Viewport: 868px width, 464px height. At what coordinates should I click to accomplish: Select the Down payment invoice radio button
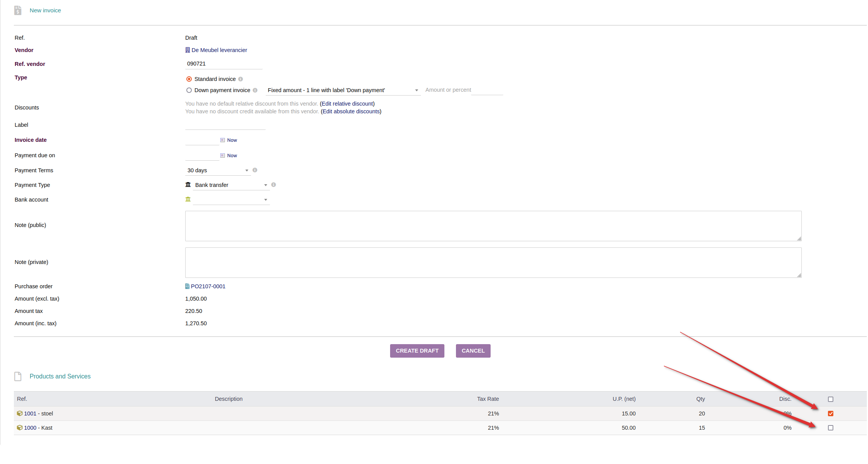point(189,90)
